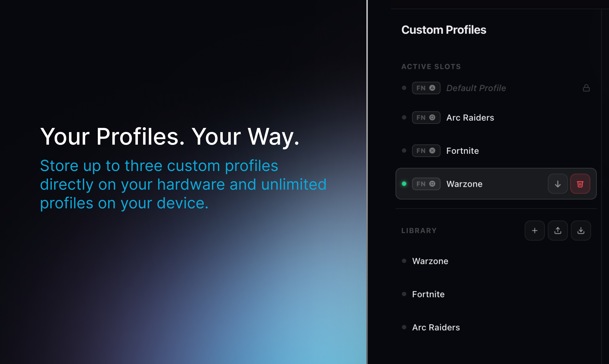The width and height of the screenshot is (609, 364).
Task: Import a profile using the Library download icon
Action: pyautogui.click(x=581, y=230)
